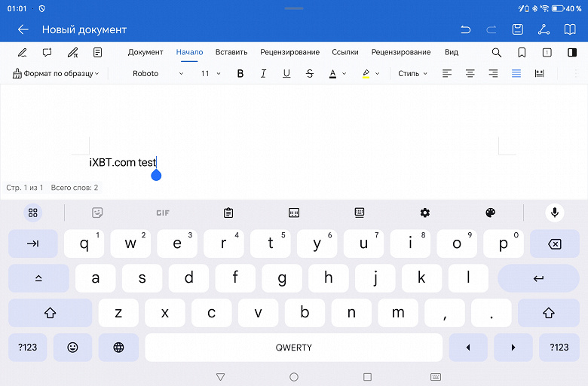Open the emoji smiley key
The width and height of the screenshot is (588, 386).
(x=73, y=348)
